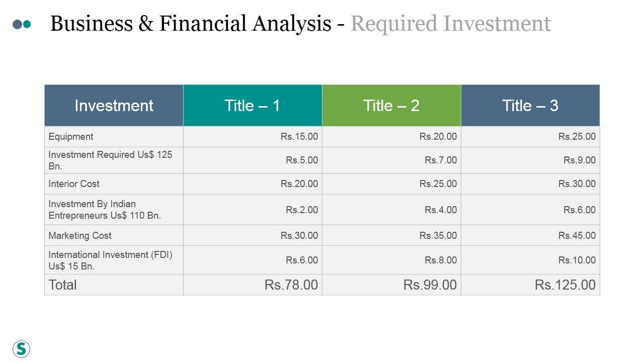The image size is (644, 362).
Task: Click the Business & Financial Analysis title
Action: (x=191, y=24)
